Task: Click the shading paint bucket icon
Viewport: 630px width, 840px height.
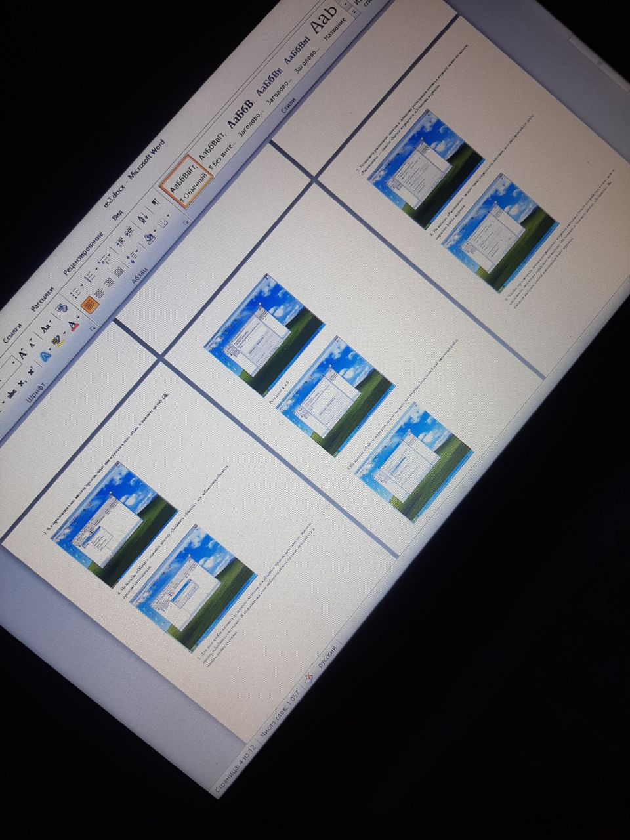Action: coord(150,238)
